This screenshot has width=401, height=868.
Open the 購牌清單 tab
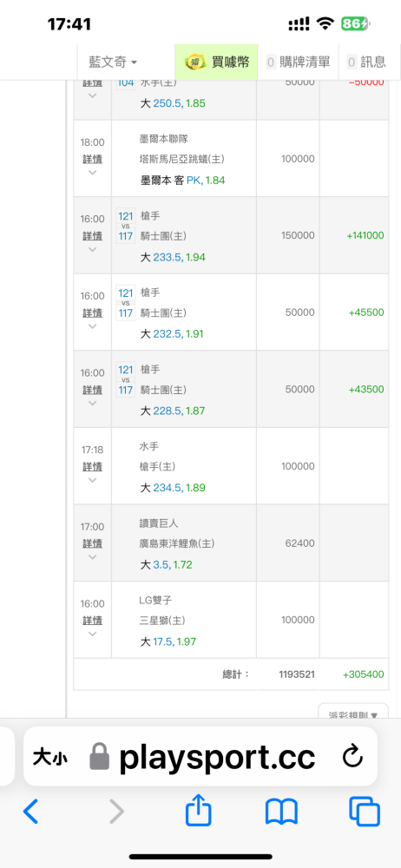tap(298, 62)
